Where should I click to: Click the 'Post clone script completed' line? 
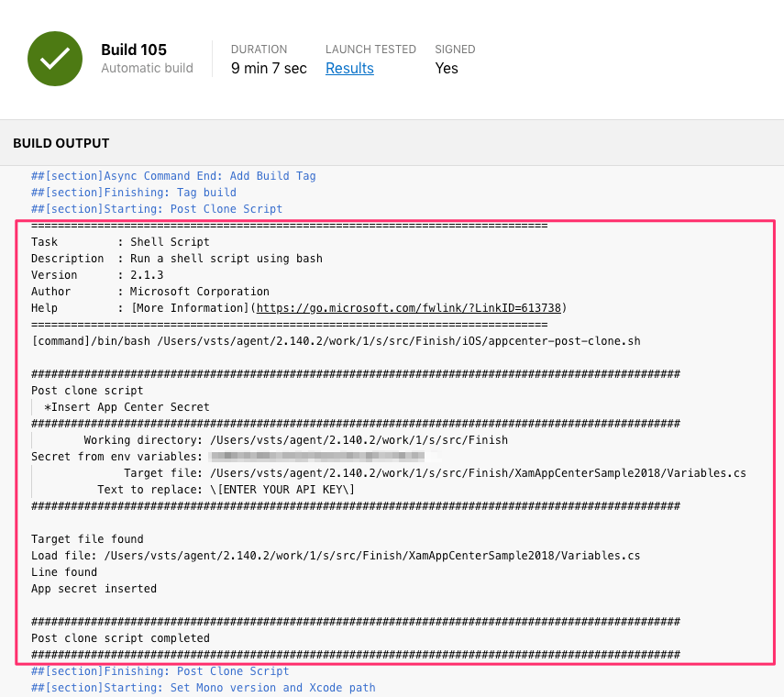pos(120,638)
